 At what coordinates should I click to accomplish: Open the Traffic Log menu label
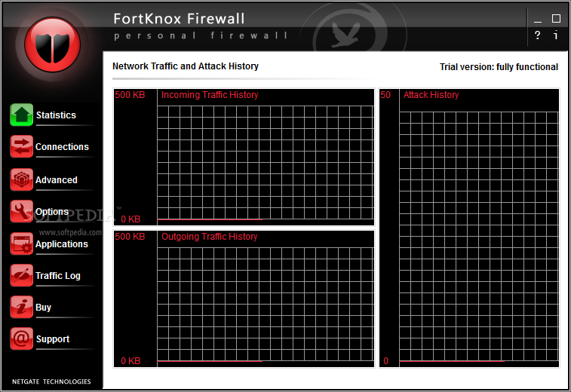click(x=58, y=275)
